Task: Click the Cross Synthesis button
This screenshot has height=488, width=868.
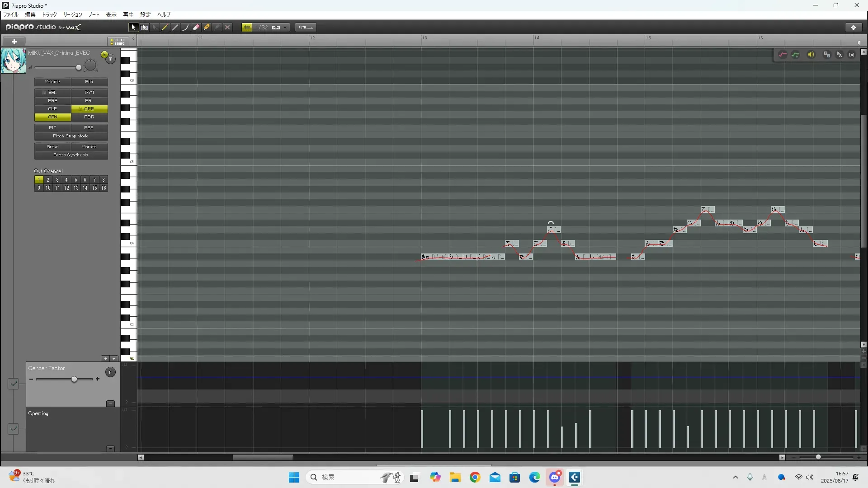Action: [x=71, y=155]
